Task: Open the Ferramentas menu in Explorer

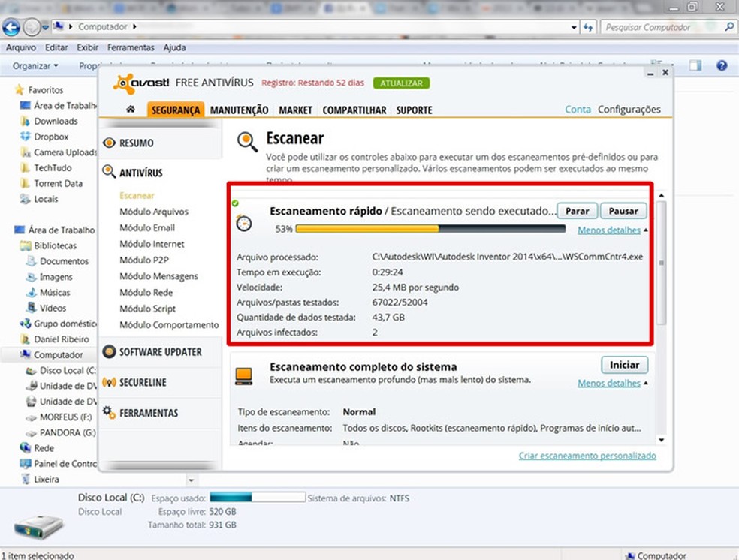Action: [x=131, y=47]
